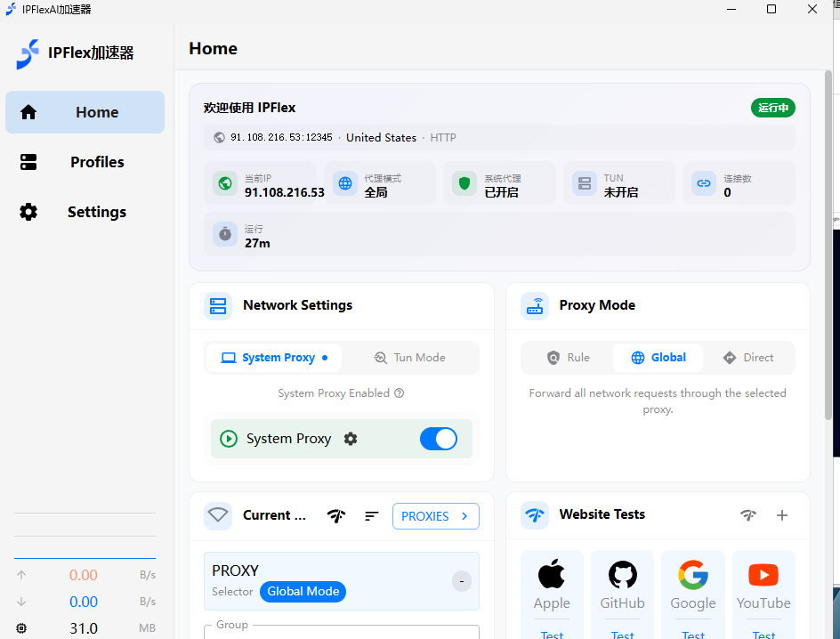Click the sort icon in Current proxy panel
Image resolution: width=840 pixels, height=639 pixels.
tap(372, 516)
